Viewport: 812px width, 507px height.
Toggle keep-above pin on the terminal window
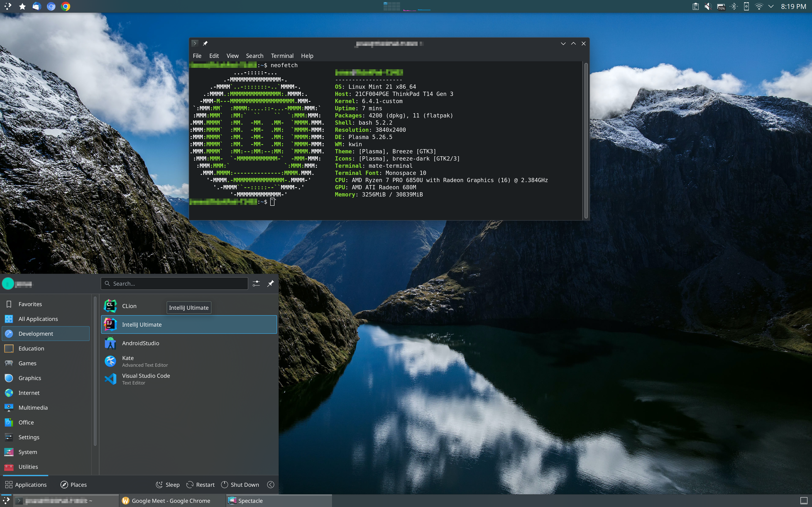click(x=205, y=43)
